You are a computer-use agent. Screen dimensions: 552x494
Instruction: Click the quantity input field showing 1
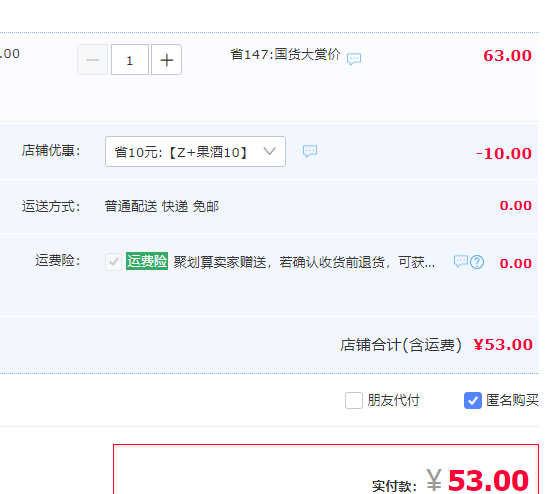[130, 60]
